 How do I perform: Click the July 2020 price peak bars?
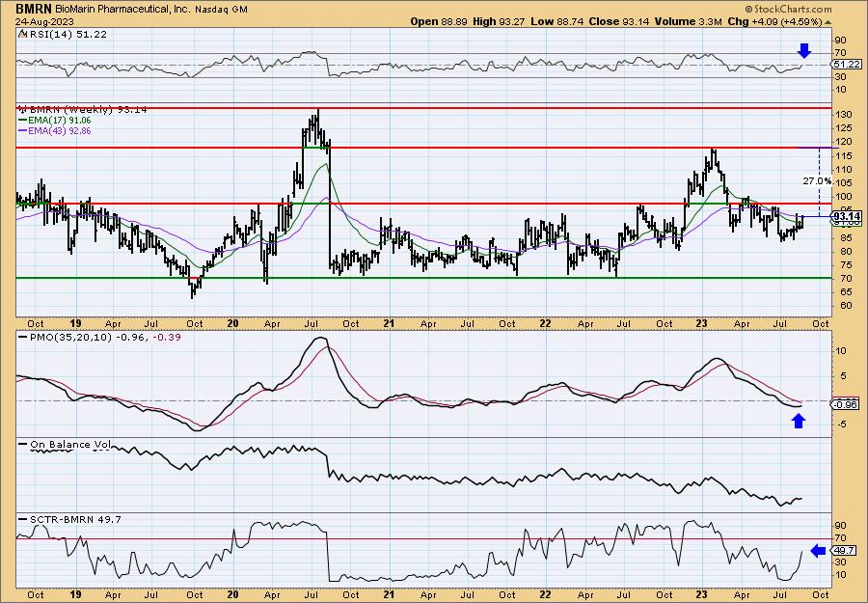click(x=315, y=130)
